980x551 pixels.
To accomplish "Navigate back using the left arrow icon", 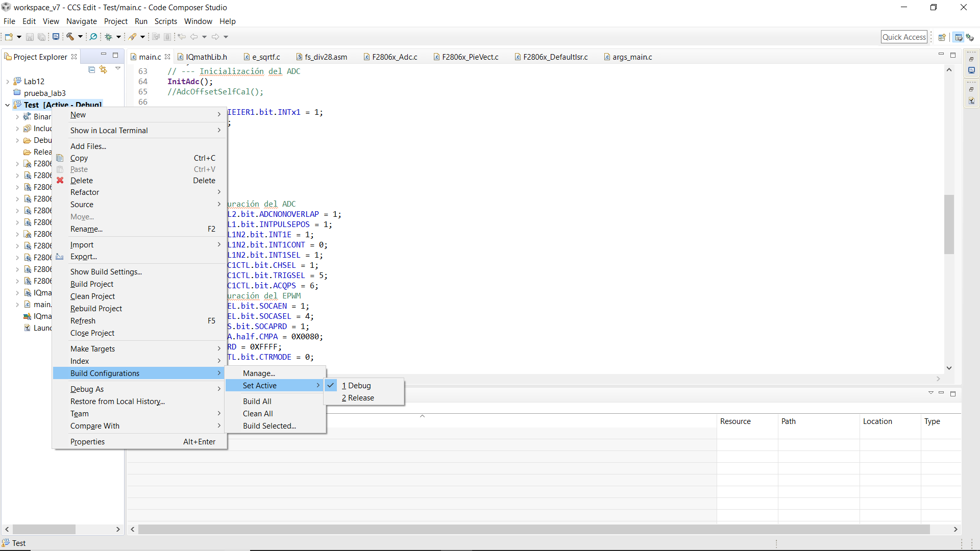I will click(x=194, y=36).
